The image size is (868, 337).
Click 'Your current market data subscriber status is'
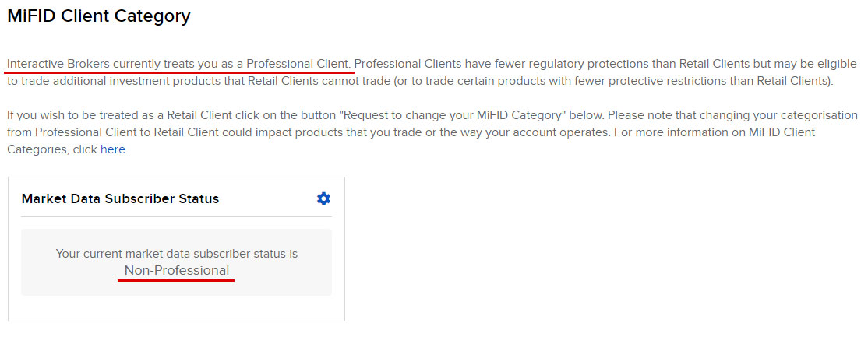(x=177, y=254)
